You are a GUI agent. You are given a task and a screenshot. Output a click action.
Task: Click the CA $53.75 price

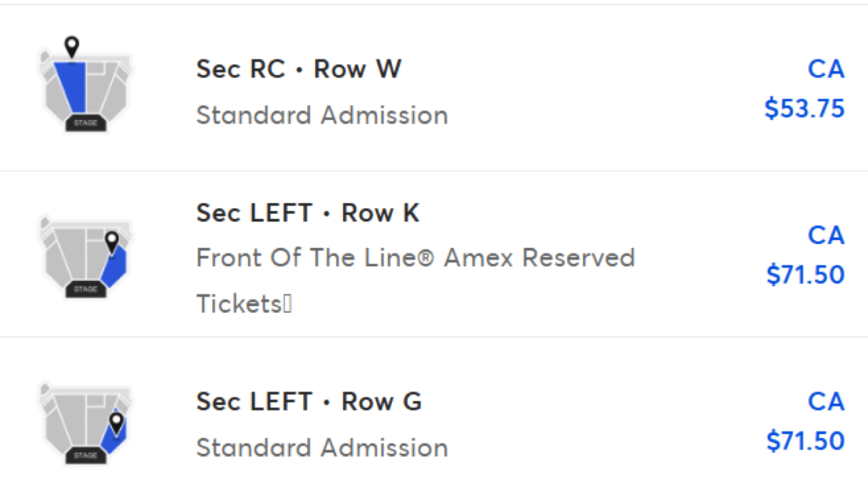(804, 108)
